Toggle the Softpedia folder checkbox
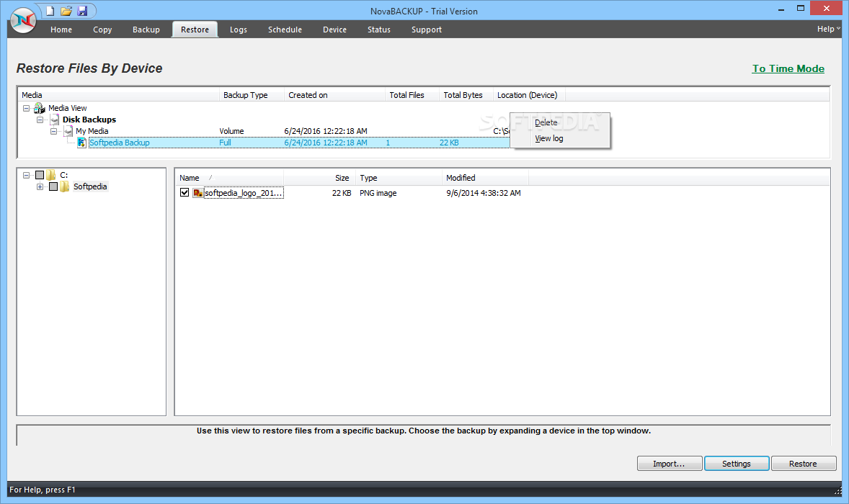Image resolution: width=849 pixels, height=504 pixels. point(53,186)
